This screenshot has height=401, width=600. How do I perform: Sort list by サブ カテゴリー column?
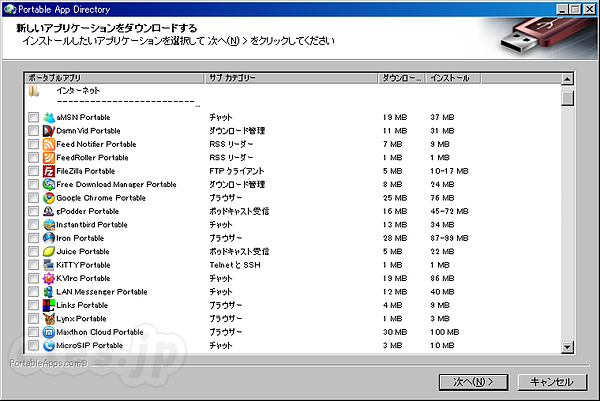(291, 77)
